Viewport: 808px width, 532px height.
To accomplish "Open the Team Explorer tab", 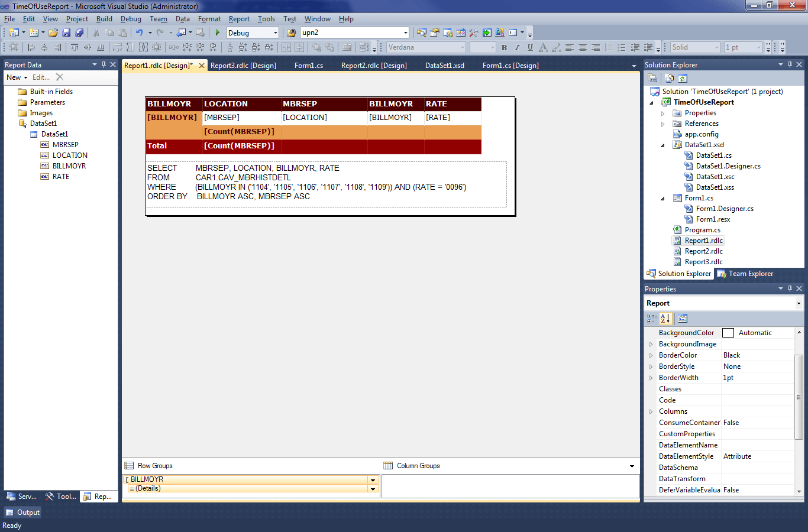I will 745,274.
